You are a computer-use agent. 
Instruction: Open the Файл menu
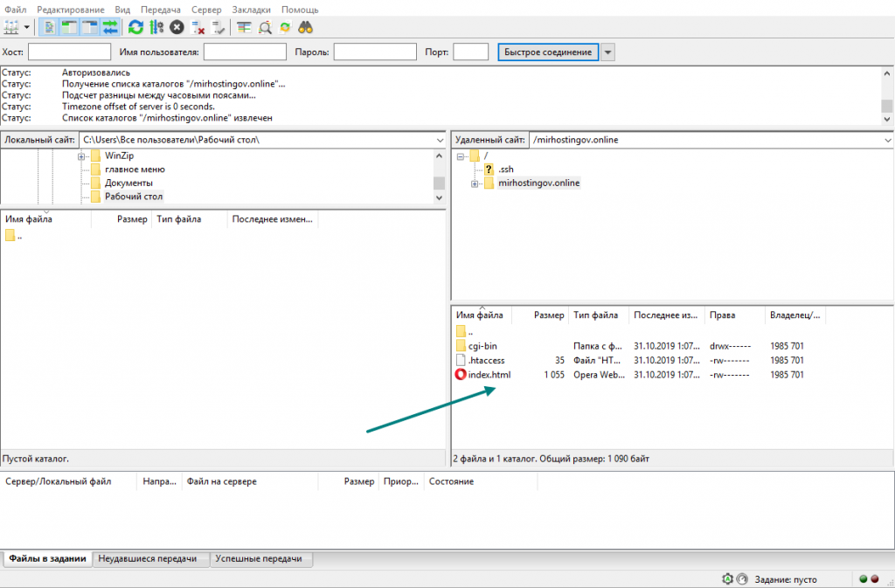pos(16,9)
